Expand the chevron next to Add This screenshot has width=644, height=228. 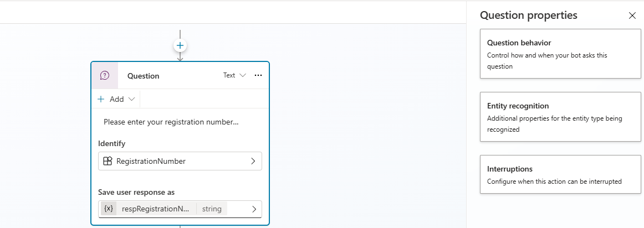point(131,99)
